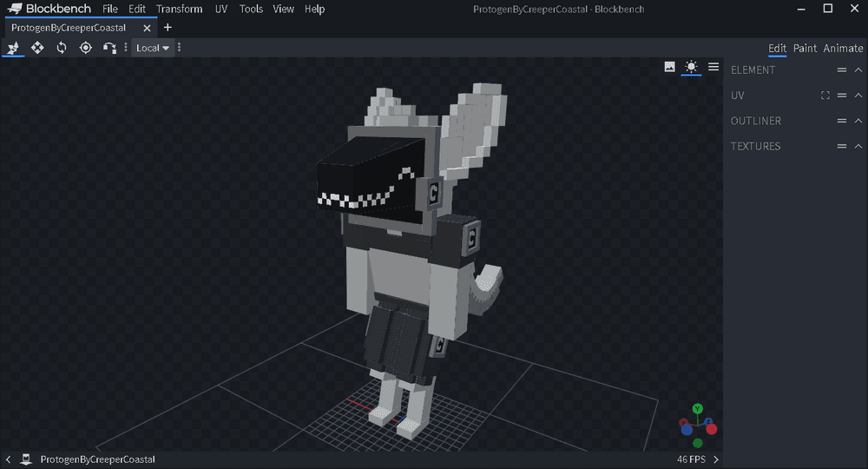The width and height of the screenshot is (868, 469).
Task: Select the Resize tool
Action: 37,48
